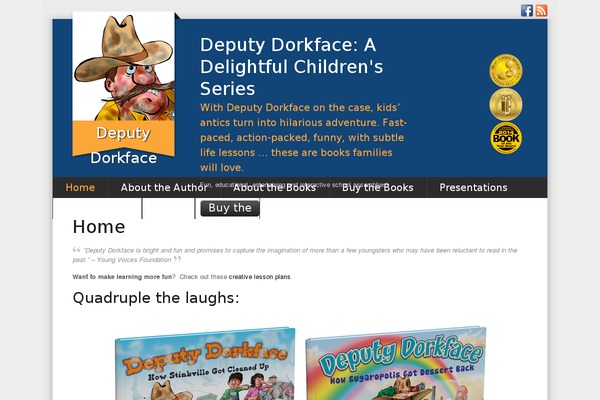This screenshot has width=600, height=400.
Task: Go to the Home menu item
Action: (x=80, y=188)
